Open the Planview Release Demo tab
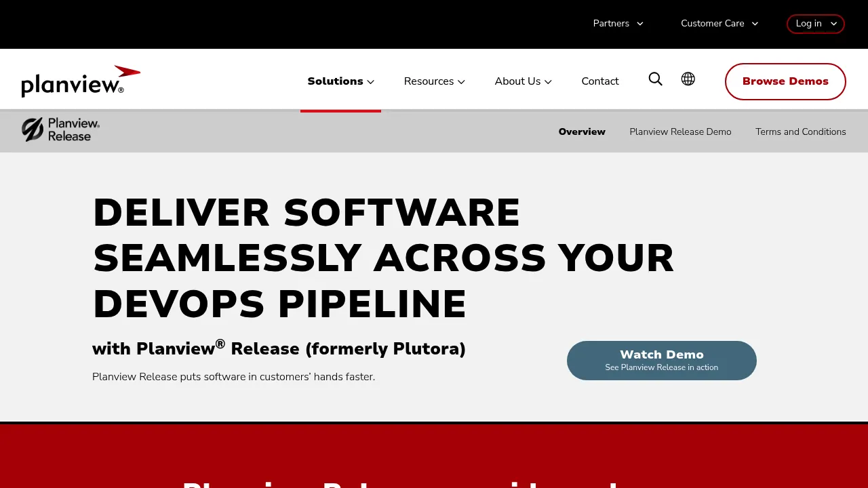The height and width of the screenshot is (488, 868). (680, 131)
